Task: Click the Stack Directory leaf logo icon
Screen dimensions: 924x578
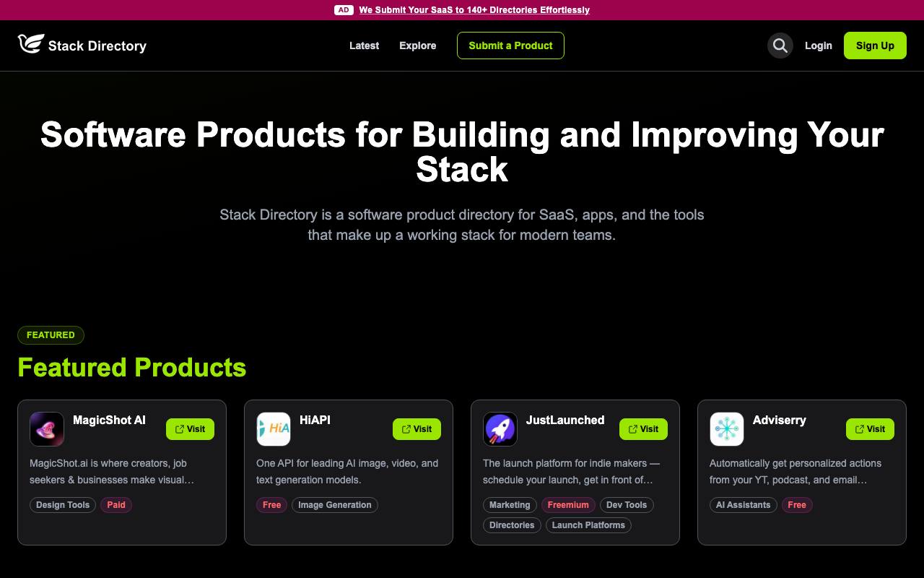Action: pyautogui.click(x=31, y=44)
